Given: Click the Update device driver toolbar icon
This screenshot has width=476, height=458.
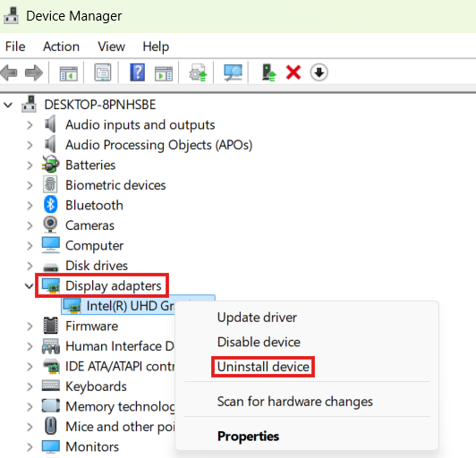Looking at the screenshot, I should click(198, 72).
